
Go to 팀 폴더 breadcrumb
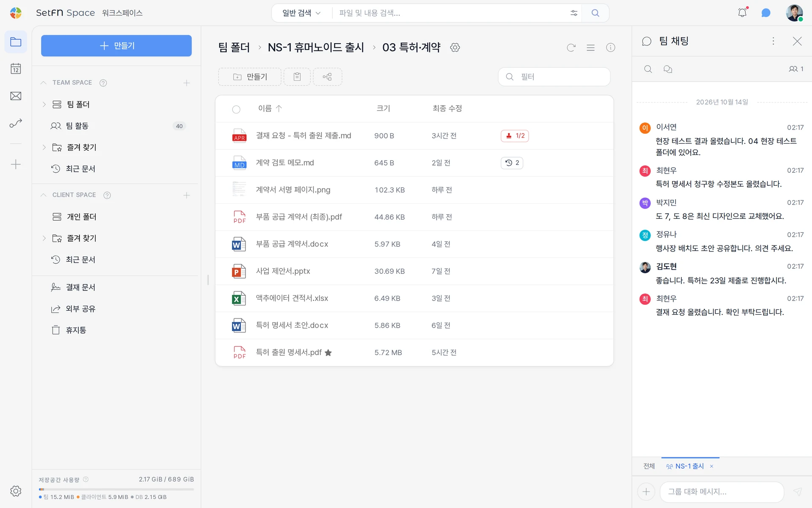pyautogui.click(x=234, y=47)
